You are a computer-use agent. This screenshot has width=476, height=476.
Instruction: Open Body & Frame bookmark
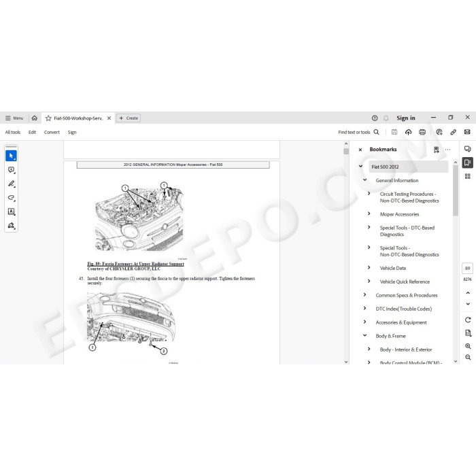pyautogui.click(x=390, y=336)
